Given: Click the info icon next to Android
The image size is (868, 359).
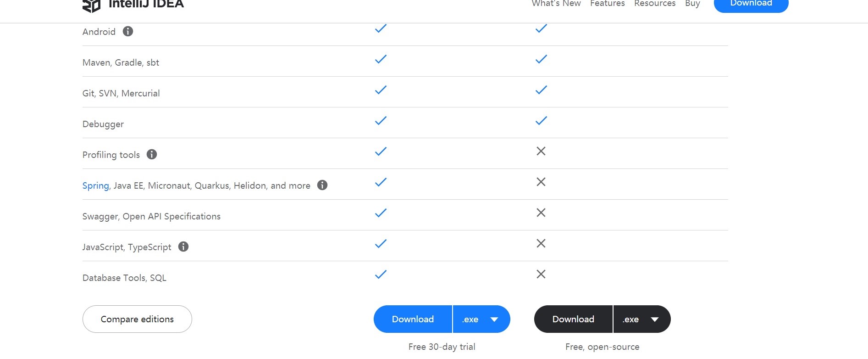Looking at the screenshot, I should pyautogui.click(x=128, y=31).
